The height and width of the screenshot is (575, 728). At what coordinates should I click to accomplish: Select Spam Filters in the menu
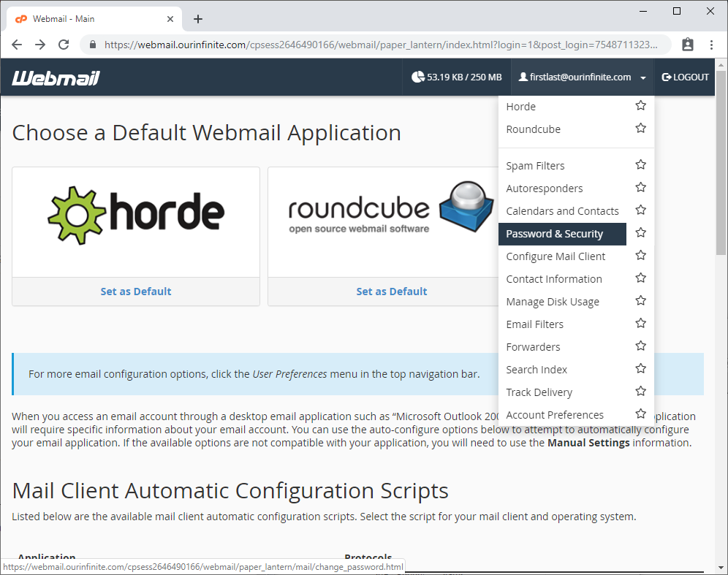click(535, 166)
